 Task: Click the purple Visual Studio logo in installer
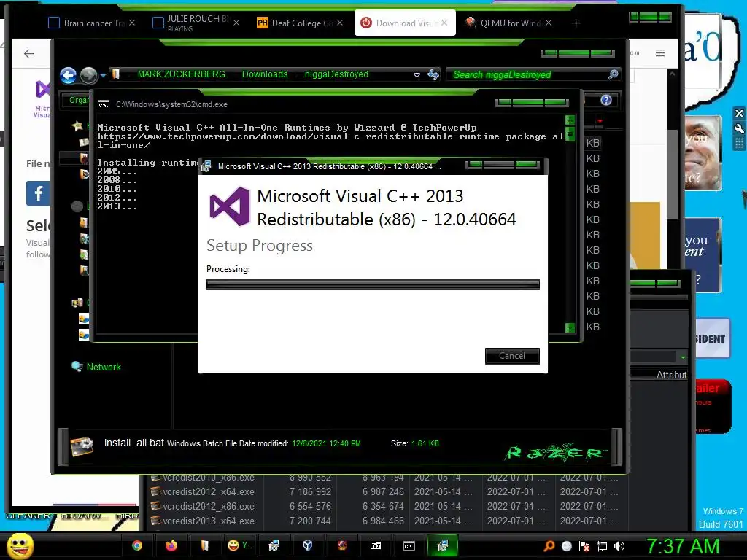tap(230, 206)
